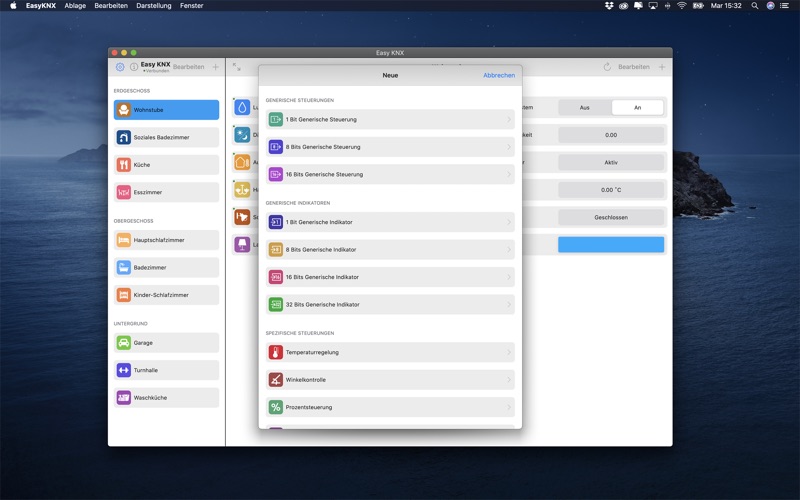
Task: Add a new room with the sidebar plus
Action: coord(215,67)
